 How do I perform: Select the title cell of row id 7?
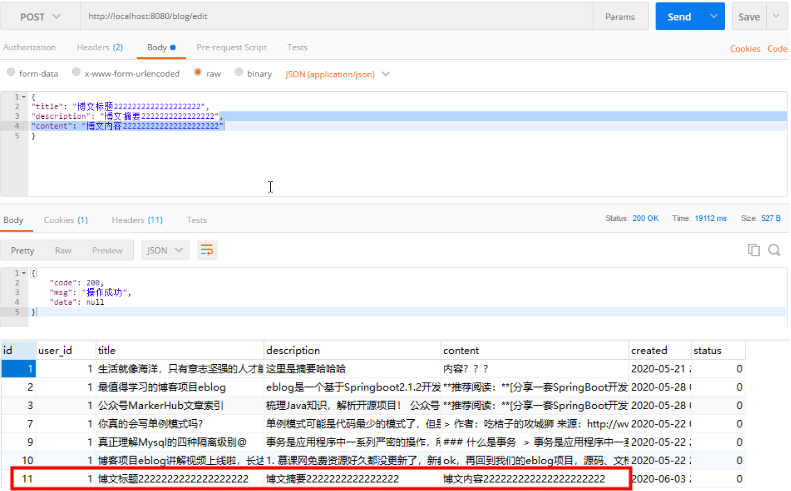[x=180, y=424]
